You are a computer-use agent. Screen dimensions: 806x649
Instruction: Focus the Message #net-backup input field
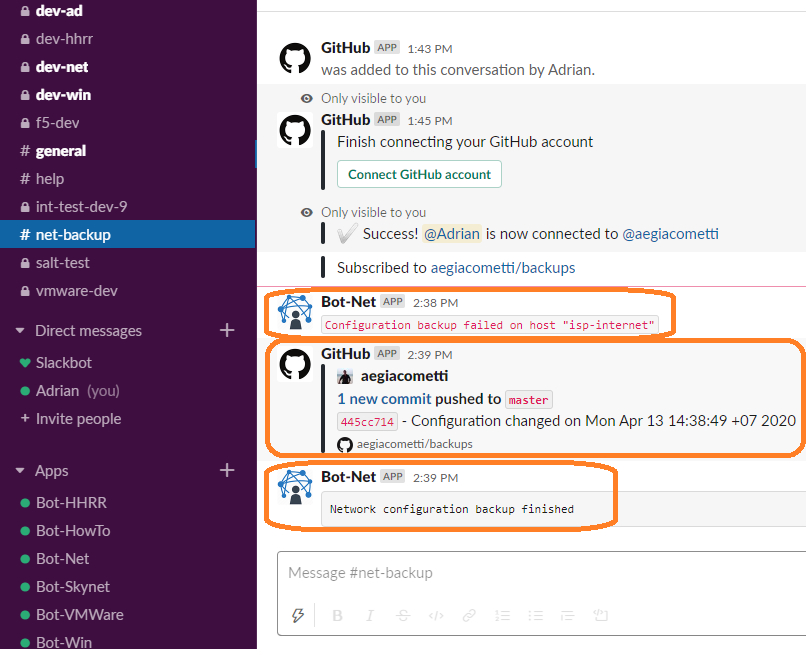541,573
